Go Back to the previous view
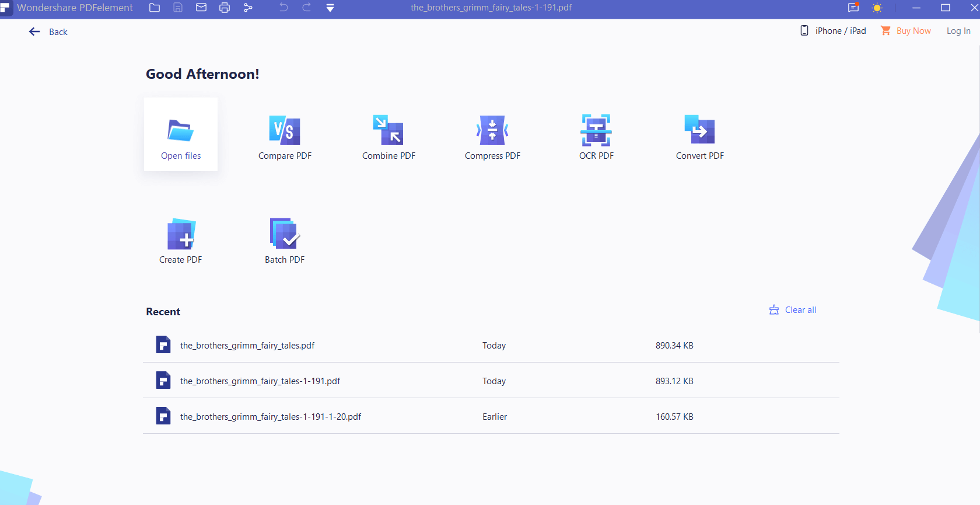980x505 pixels. (x=48, y=32)
